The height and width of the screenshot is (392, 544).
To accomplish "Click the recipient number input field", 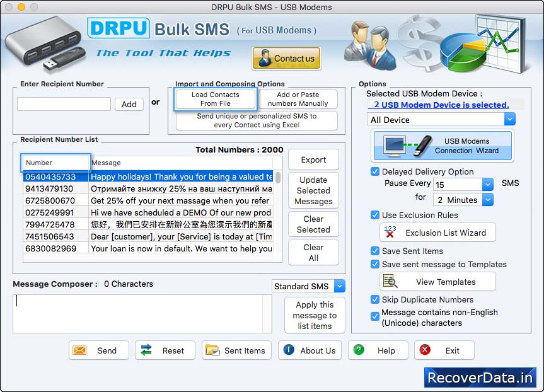I will click(x=64, y=104).
